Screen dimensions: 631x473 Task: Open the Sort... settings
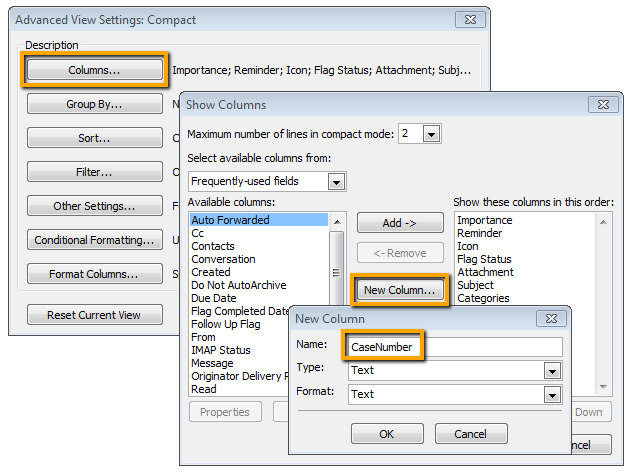point(95,138)
